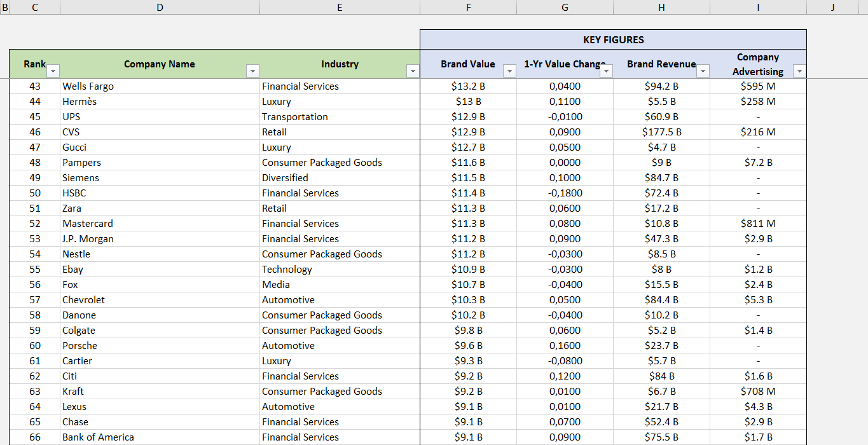Click the $7.2 B advertising cell

[758, 163]
